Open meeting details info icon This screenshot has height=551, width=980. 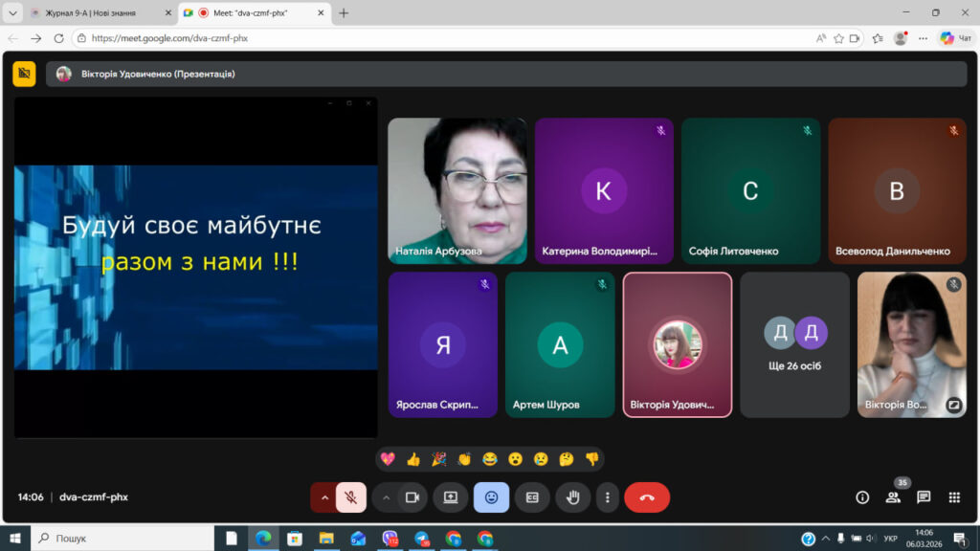click(862, 497)
